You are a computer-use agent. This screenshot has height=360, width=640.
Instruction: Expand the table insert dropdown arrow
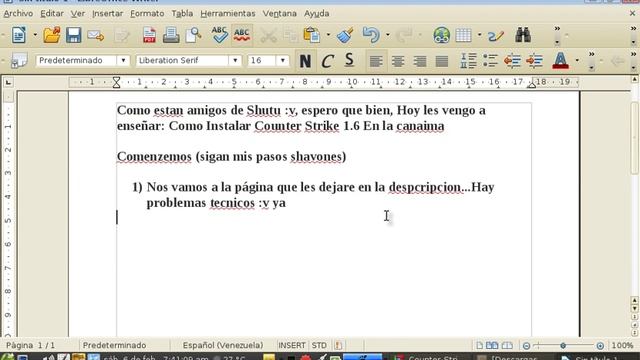[479, 36]
